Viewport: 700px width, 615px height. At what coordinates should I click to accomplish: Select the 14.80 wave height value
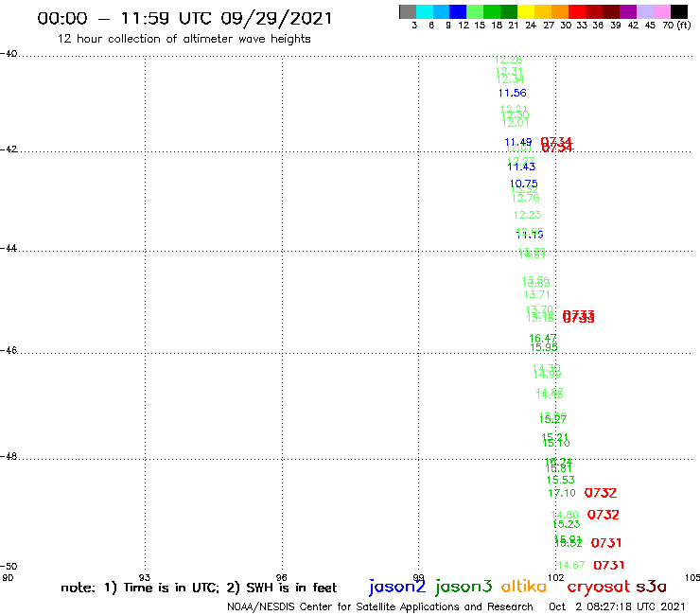coord(565,515)
